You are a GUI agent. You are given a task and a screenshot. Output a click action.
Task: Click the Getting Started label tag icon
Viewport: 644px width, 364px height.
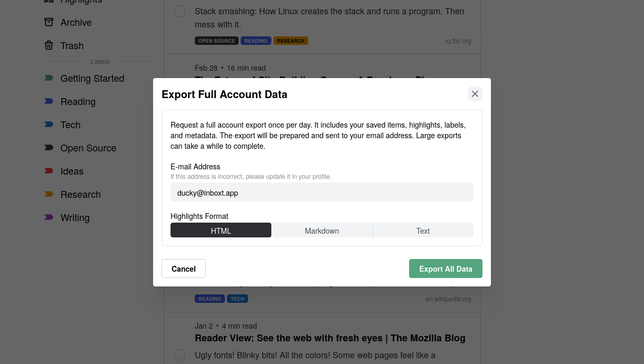click(x=49, y=78)
